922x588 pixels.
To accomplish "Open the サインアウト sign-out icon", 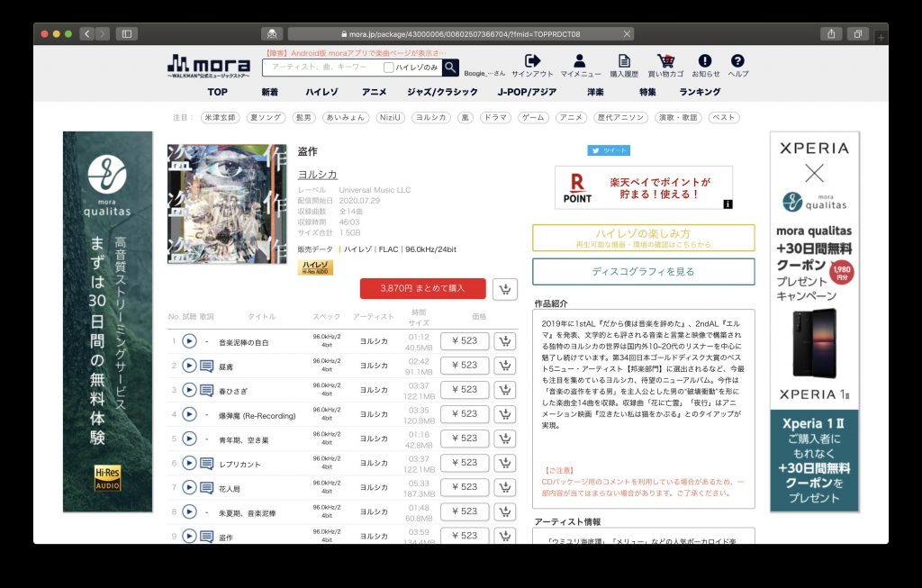I will [532, 60].
